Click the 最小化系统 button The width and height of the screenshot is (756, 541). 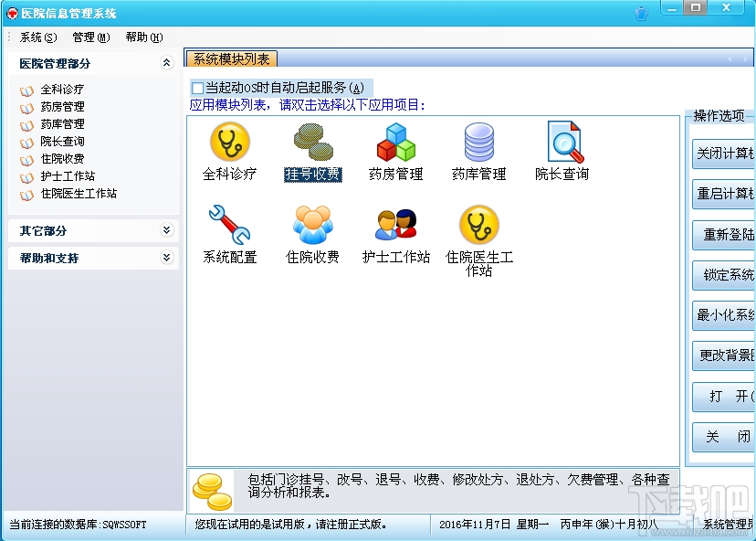pyautogui.click(x=724, y=315)
